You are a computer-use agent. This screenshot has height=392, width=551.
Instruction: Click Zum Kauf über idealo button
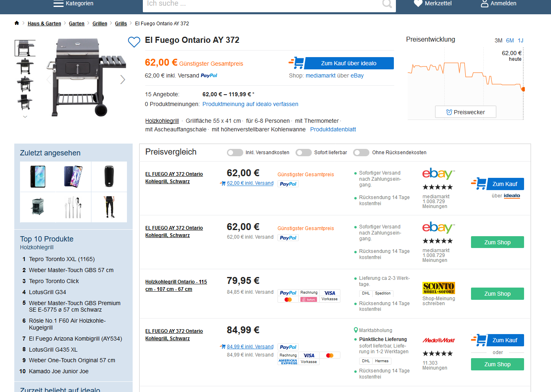[x=349, y=63]
